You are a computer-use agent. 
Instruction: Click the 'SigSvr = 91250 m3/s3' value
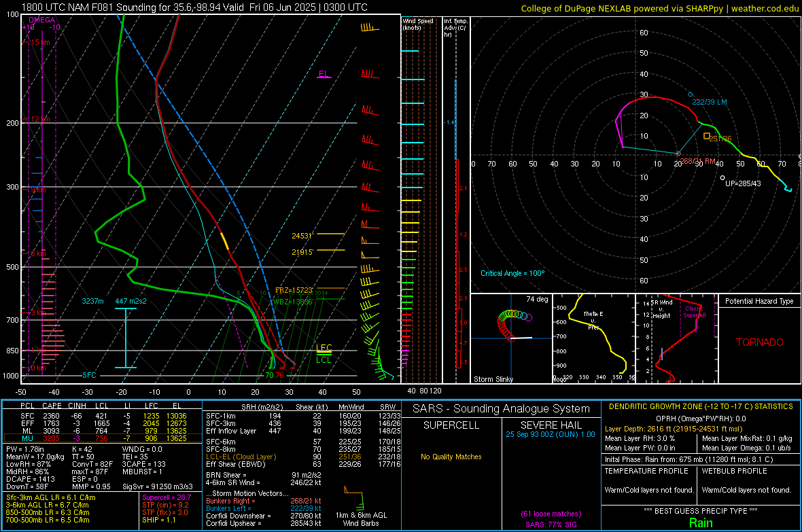158,486
